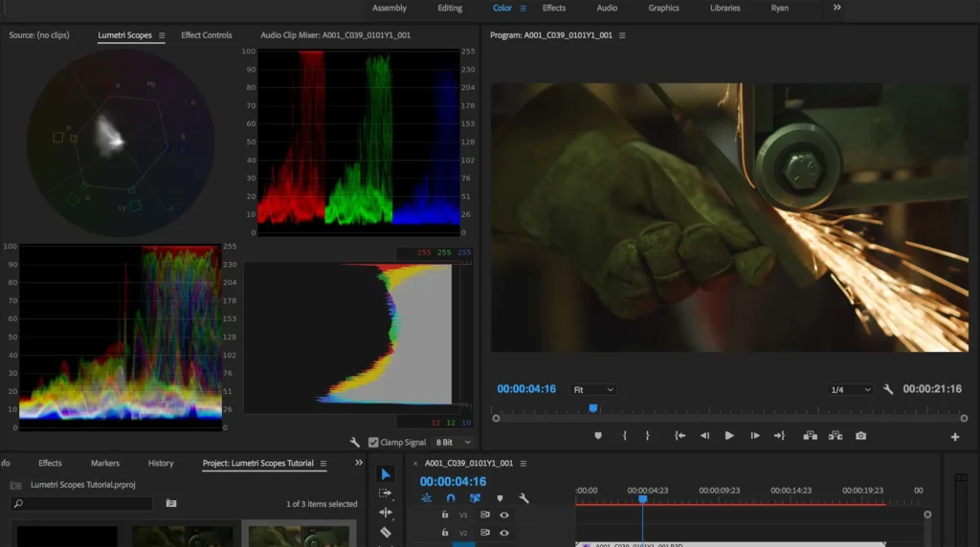Toggle the V2 track lock
This screenshot has width=980, height=547.
pos(445,533)
